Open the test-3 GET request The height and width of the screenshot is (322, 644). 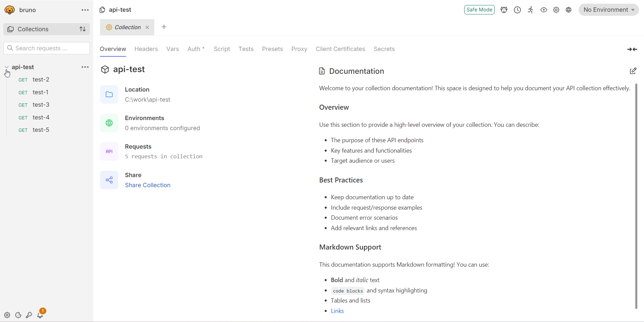(41, 105)
